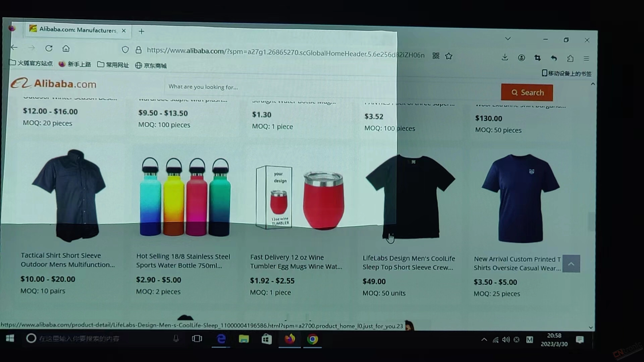Click the $49.00 price text
Viewport: 644px width, 362px height.
tap(374, 282)
